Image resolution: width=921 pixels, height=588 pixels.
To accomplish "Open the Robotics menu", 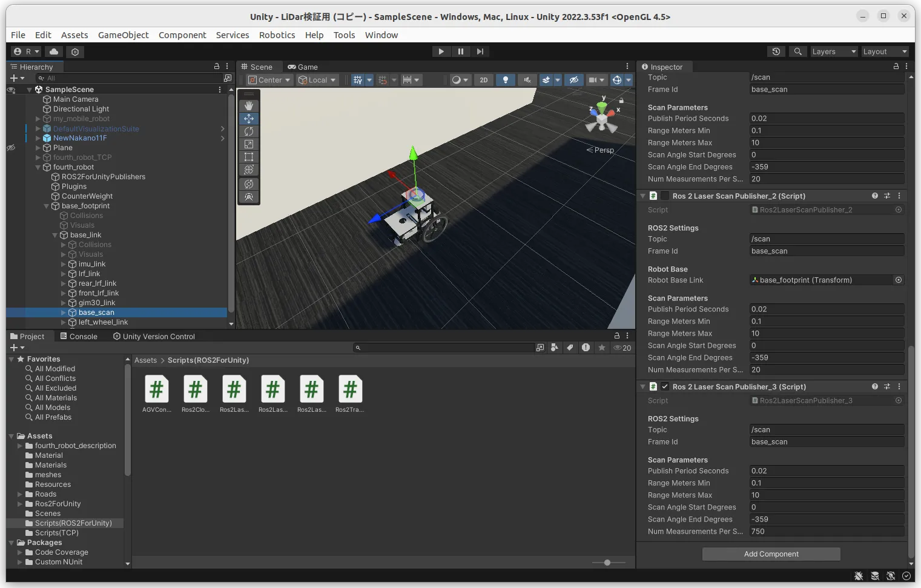I will pos(277,35).
